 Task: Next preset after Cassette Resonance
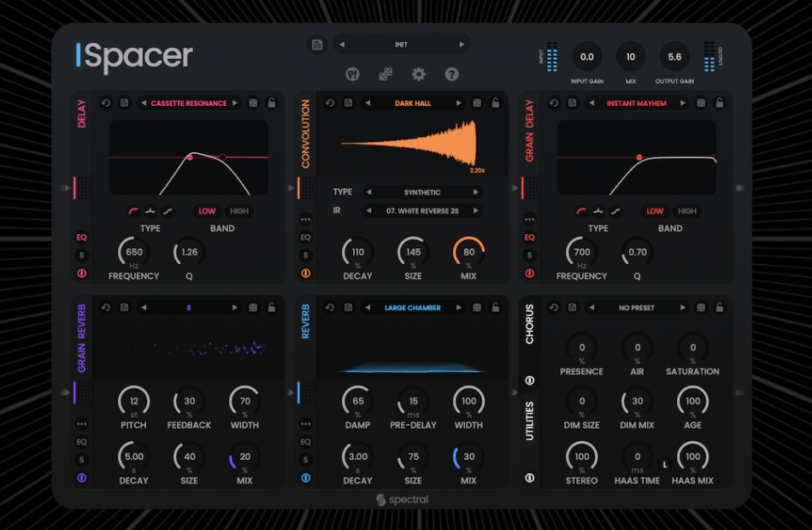(x=234, y=103)
